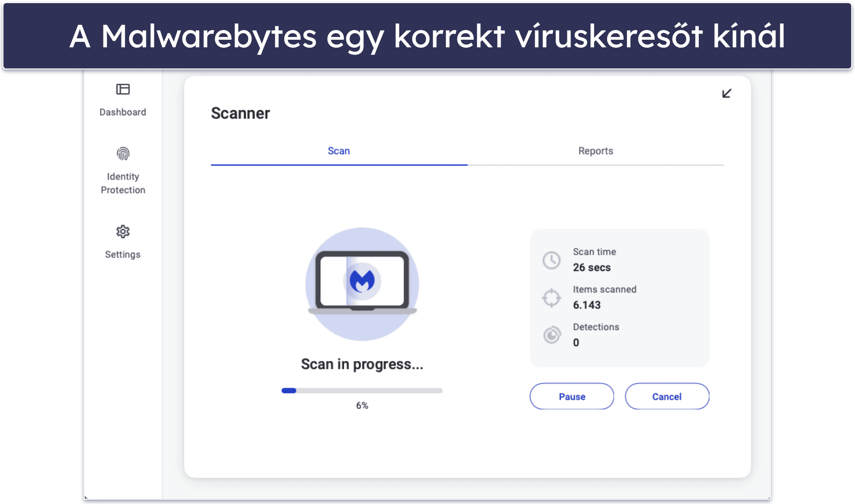Click the Detections radar icon

click(552, 335)
